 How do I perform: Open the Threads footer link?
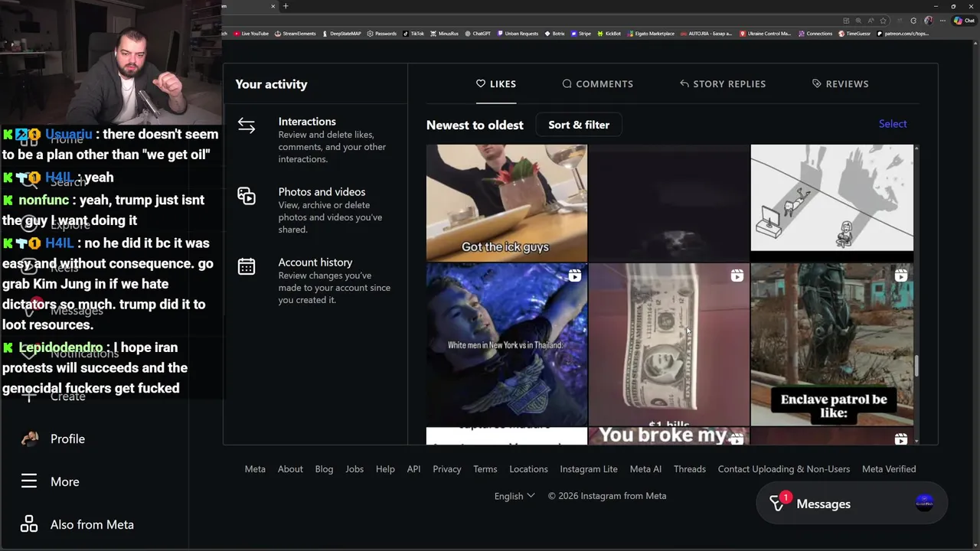[x=690, y=469]
